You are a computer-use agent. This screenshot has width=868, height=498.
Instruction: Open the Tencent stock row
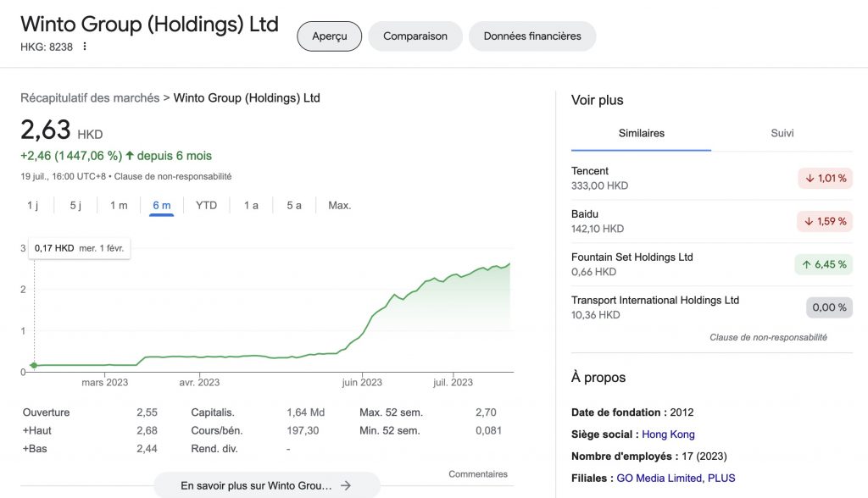[x=712, y=178]
